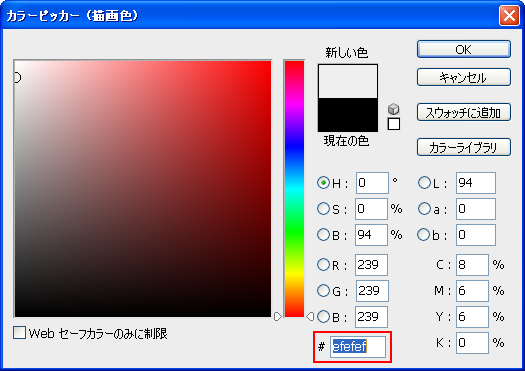525x371 pixels.
Task: Click スウォッチに追加 button
Action: click(464, 112)
